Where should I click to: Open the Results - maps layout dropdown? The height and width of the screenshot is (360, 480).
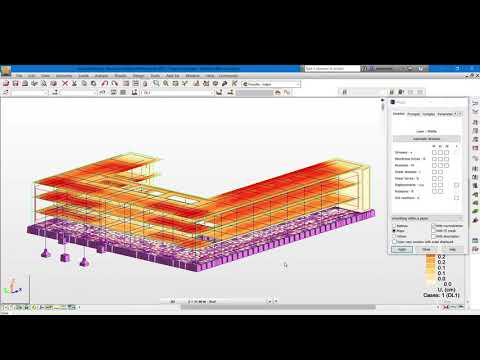point(271,84)
